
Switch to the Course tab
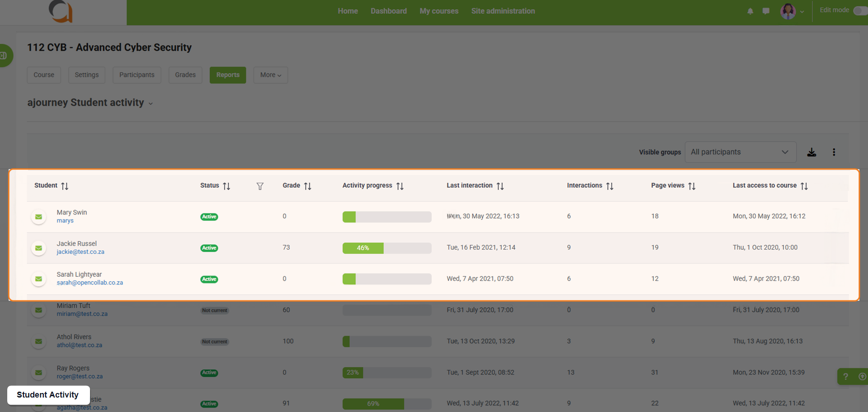pyautogui.click(x=44, y=75)
